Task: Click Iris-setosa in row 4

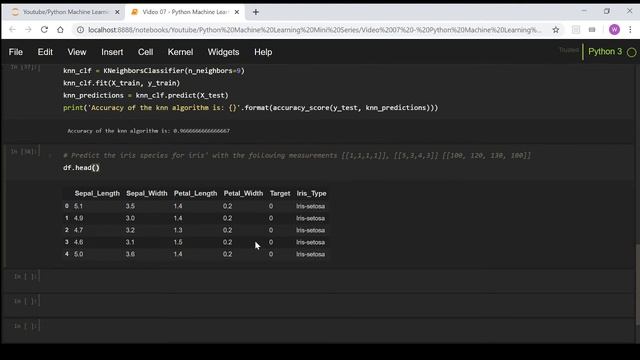Action: click(x=311, y=254)
